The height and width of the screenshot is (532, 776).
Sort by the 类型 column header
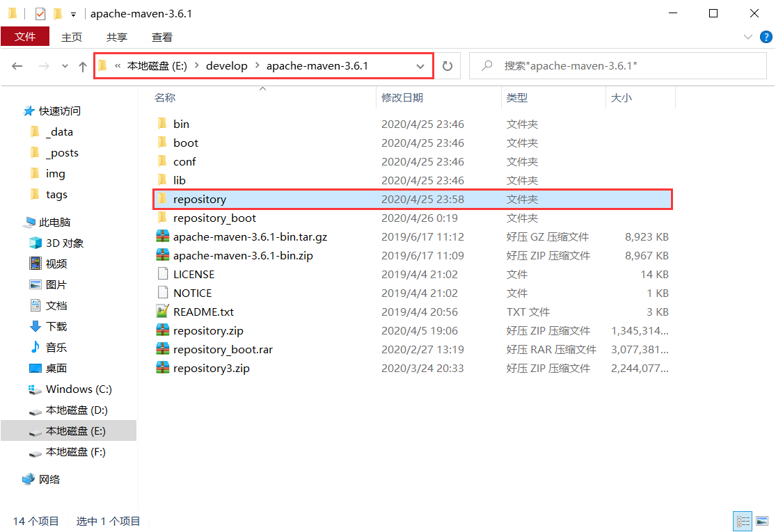(516, 98)
